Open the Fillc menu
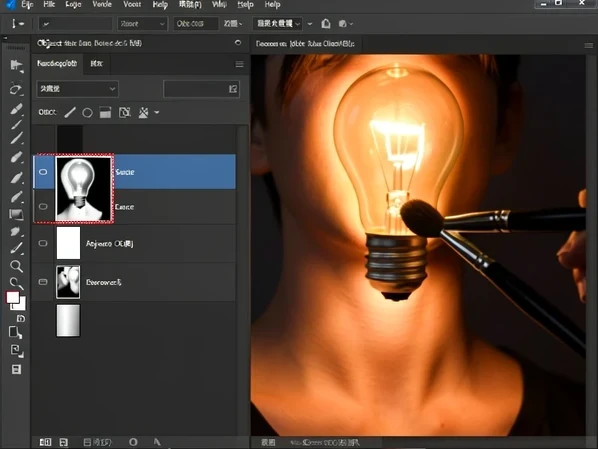This screenshot has height=449, width=598. point(49,5)
